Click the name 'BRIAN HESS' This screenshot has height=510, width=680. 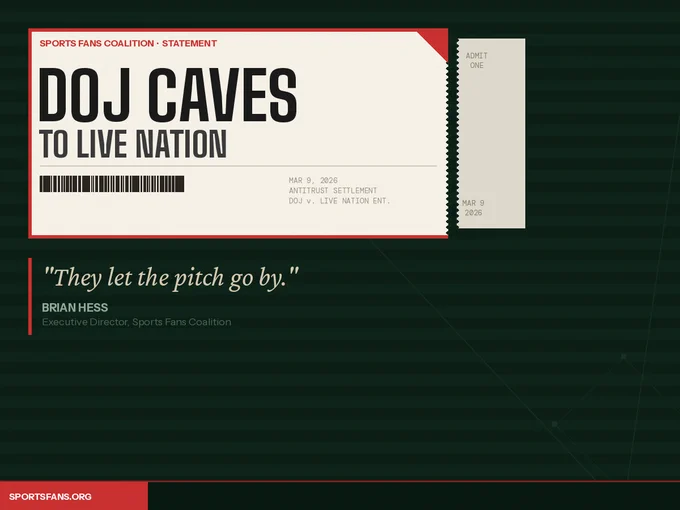tap(75, 307)
